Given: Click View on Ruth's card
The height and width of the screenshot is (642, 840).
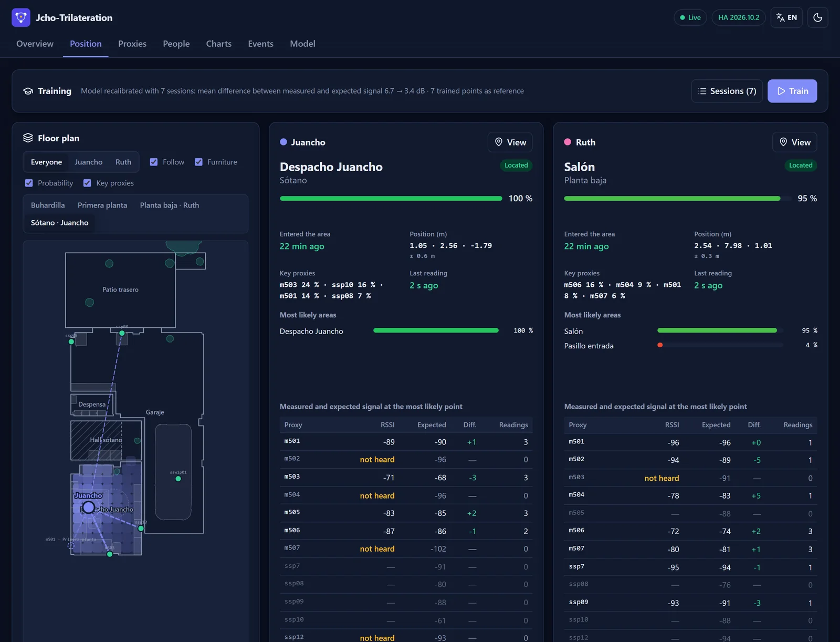Looking at the screenshot, I should 795,142.
